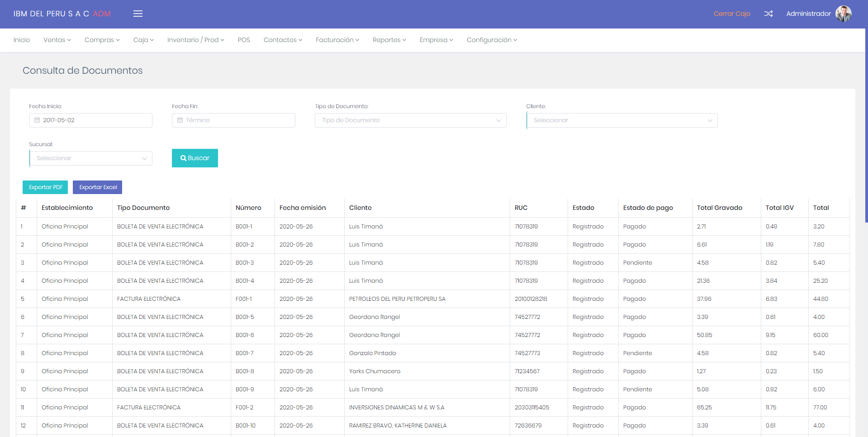Click the hamburger menu icon
The image size is (868, 437).
tap(138, 14)
